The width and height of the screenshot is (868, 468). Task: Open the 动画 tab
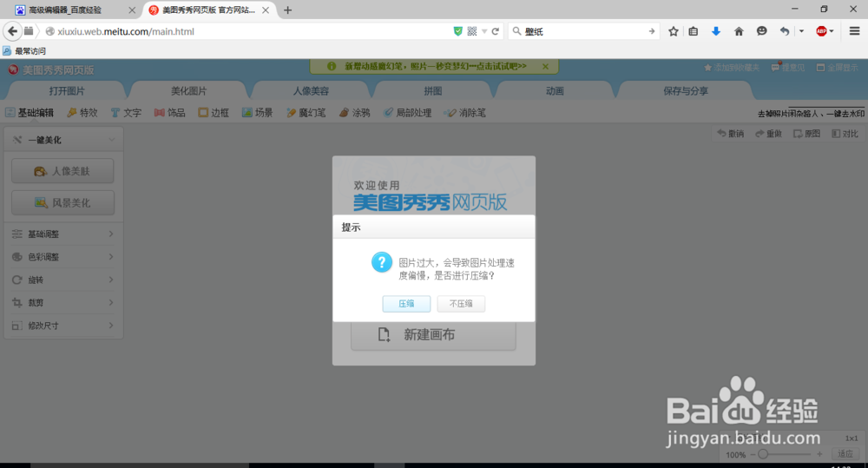pyautogui.click(x=554, y=90)
